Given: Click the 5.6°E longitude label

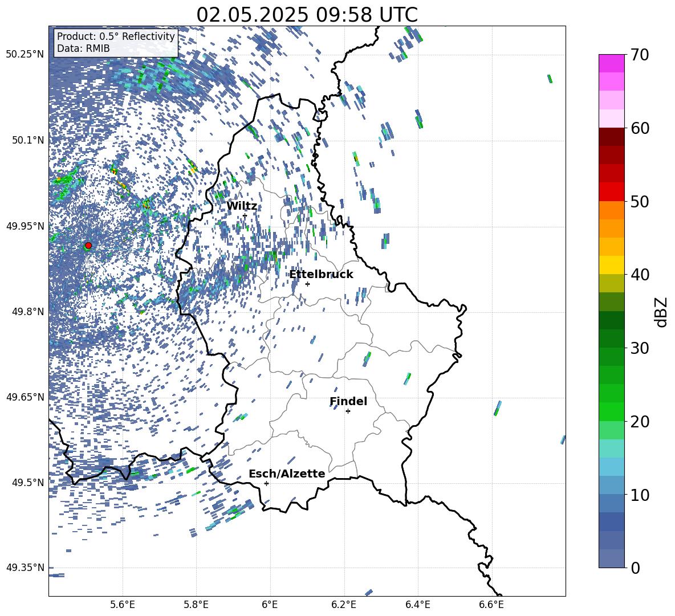Looking at the screenshot, I should tap(123, 605).
